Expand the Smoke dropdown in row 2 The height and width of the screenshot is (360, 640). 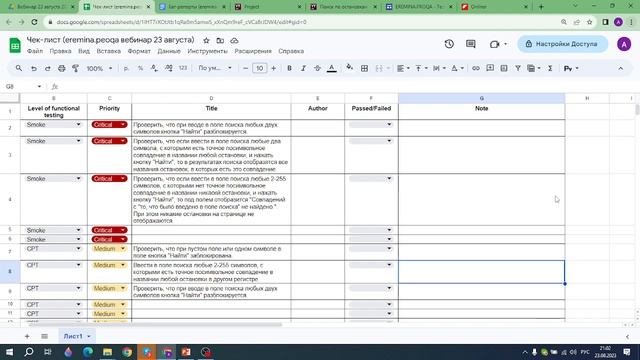point(78,124)
